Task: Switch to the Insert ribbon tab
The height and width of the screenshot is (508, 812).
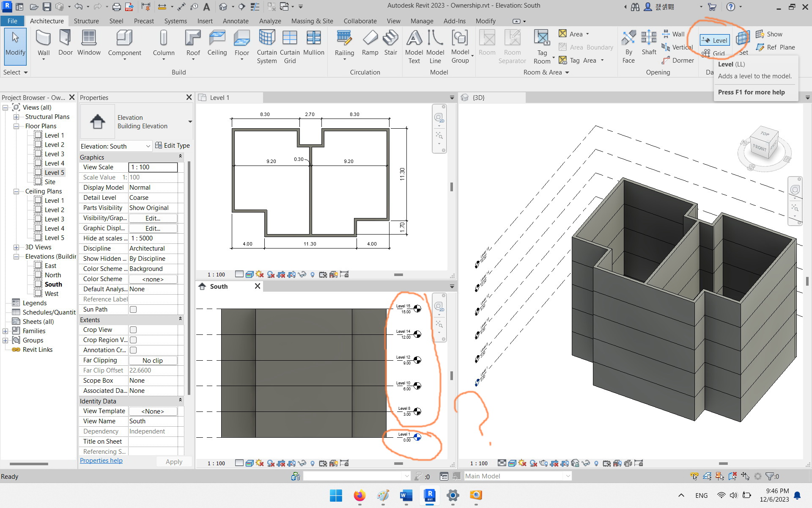Action: click(x=205, y=21)
